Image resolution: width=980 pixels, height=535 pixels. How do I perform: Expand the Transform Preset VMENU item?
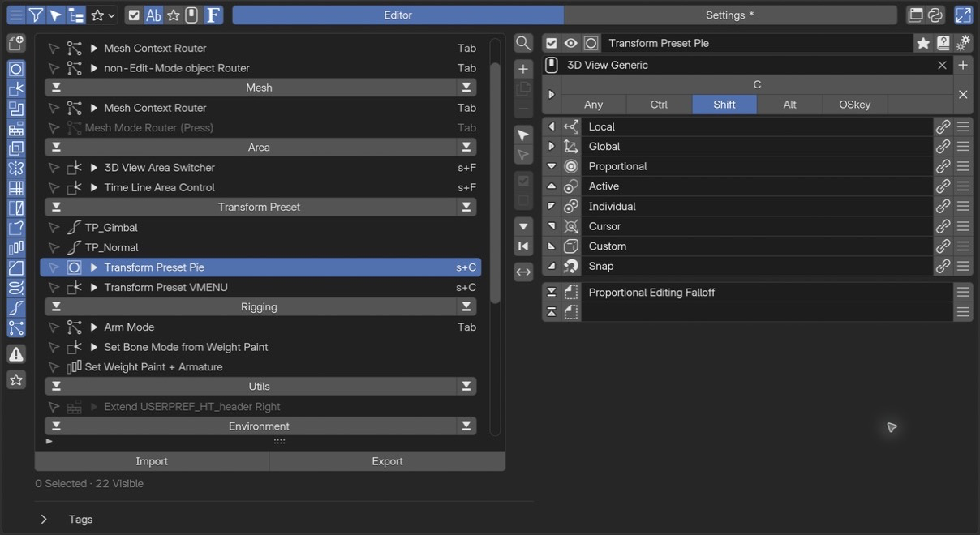click(94, 287)
